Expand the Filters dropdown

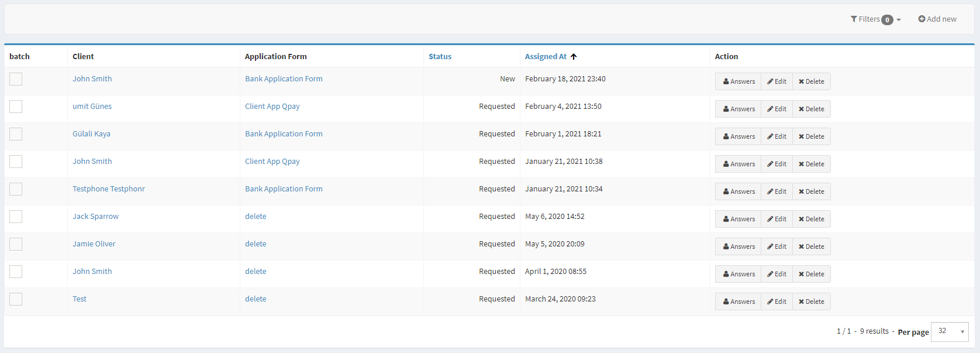pos(875,19)
